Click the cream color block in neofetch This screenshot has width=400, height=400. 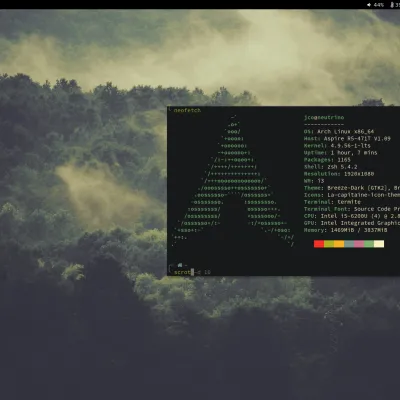(x=379, y=244)
